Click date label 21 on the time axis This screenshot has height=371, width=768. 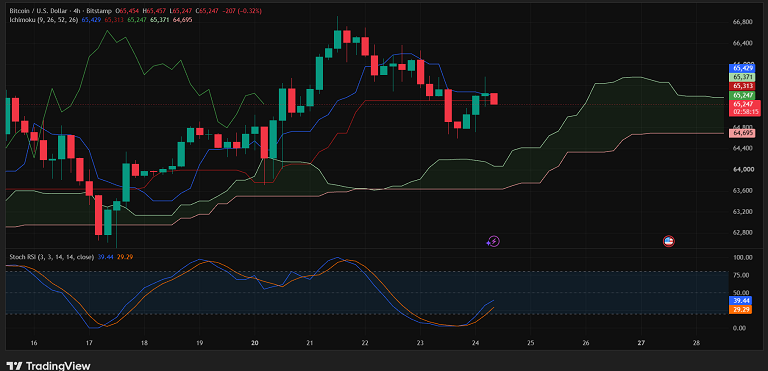click(310, 342)
